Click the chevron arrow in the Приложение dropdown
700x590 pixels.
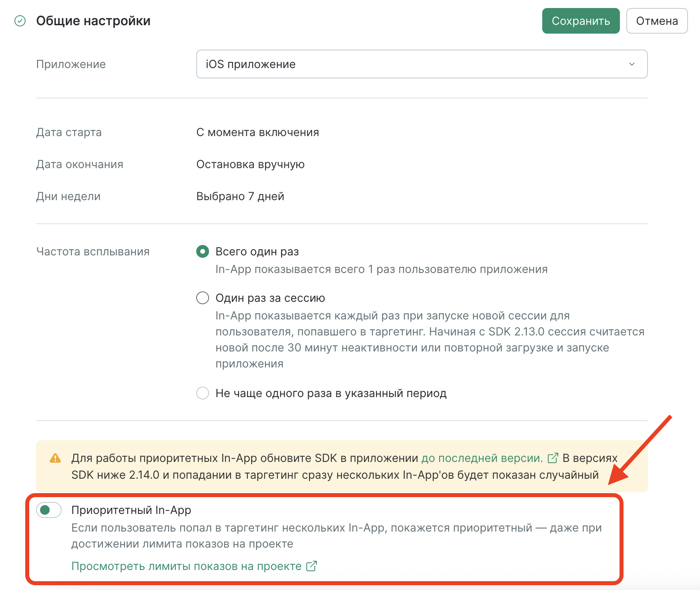[x=632, y=64]
